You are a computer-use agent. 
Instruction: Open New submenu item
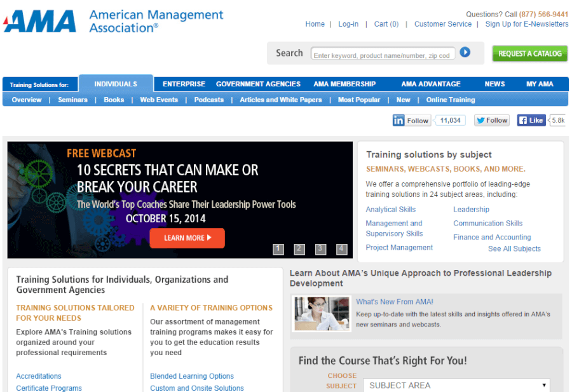click(x=403, y=100)
